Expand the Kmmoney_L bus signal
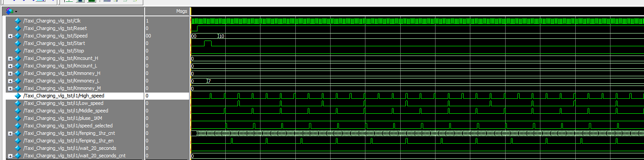The image size is (644, 160). point(10,81)
